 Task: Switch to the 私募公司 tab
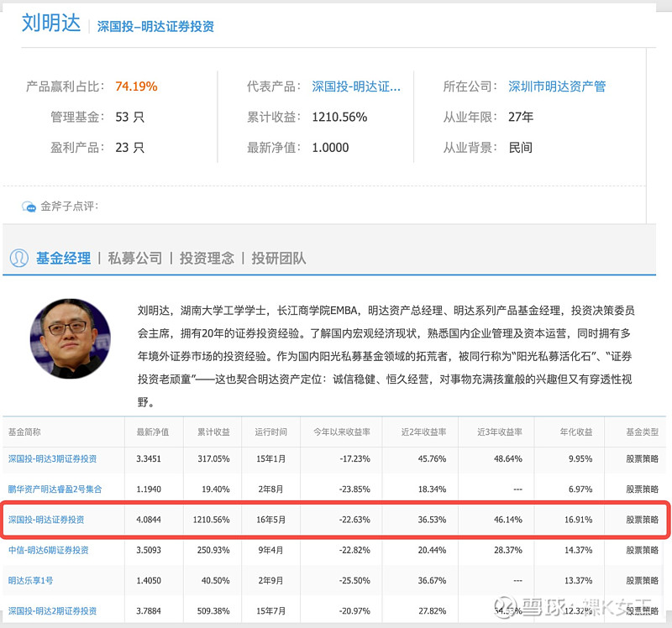pyautogui.click(x=135, y=259)
